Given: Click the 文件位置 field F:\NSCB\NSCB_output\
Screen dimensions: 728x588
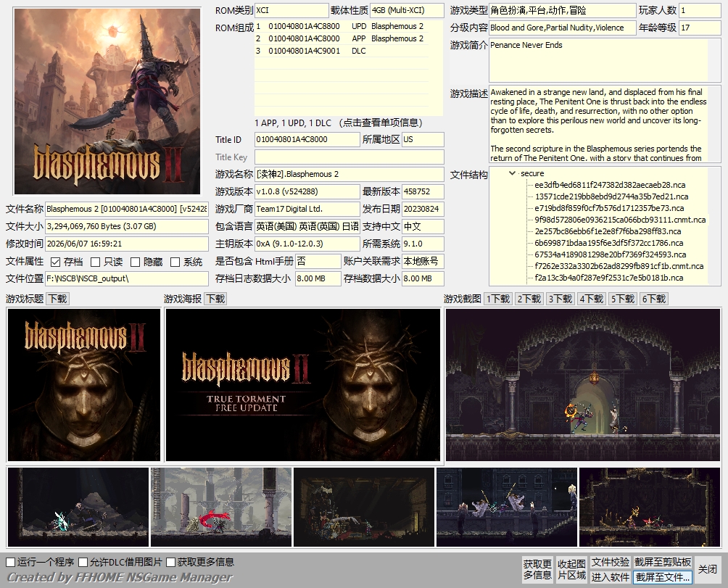Looking at the screenshot, I should coord(127,278).
